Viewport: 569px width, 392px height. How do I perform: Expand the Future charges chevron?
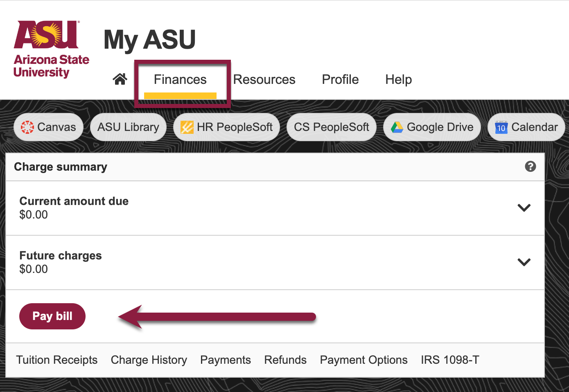[x=524, y=262]
